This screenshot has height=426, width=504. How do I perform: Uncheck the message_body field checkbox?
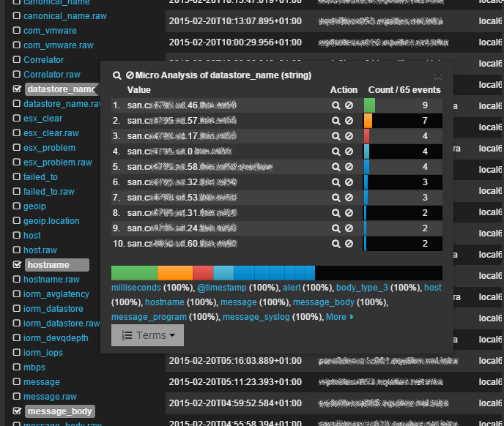tap(17, 411)
